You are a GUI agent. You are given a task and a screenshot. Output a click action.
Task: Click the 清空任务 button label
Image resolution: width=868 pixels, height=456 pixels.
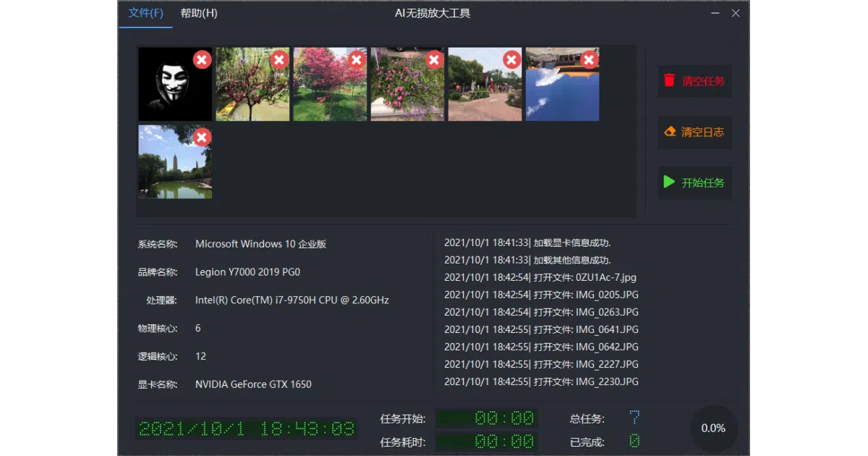point(703,81)
